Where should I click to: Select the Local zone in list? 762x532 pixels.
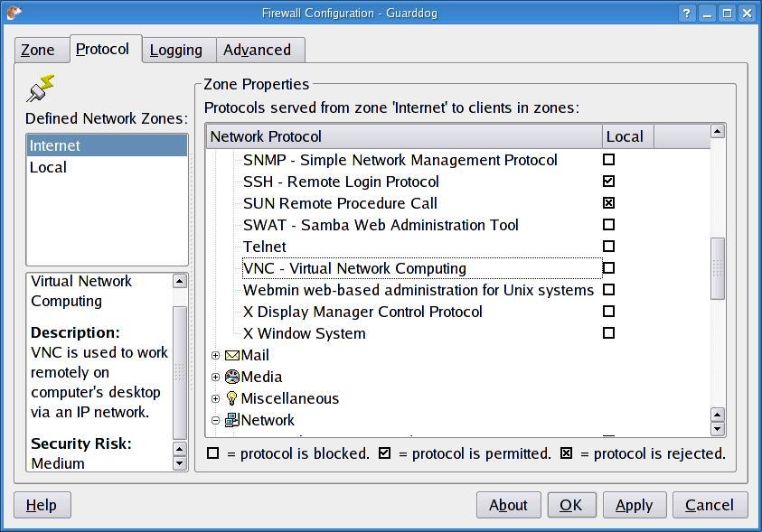pos(107,167)
